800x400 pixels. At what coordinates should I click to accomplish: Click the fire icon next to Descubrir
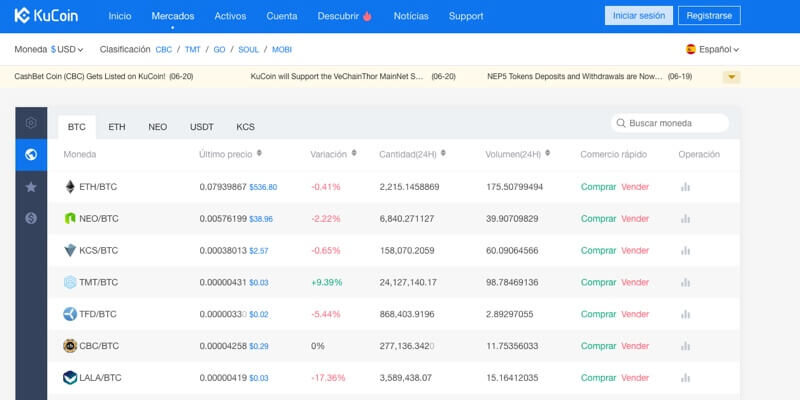[x=367, y=16]
